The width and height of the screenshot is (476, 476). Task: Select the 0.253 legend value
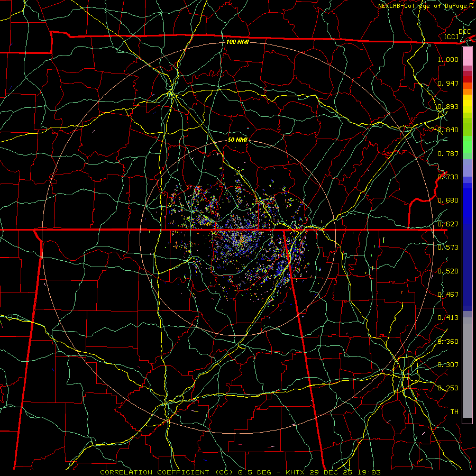[x=448, y=388]
